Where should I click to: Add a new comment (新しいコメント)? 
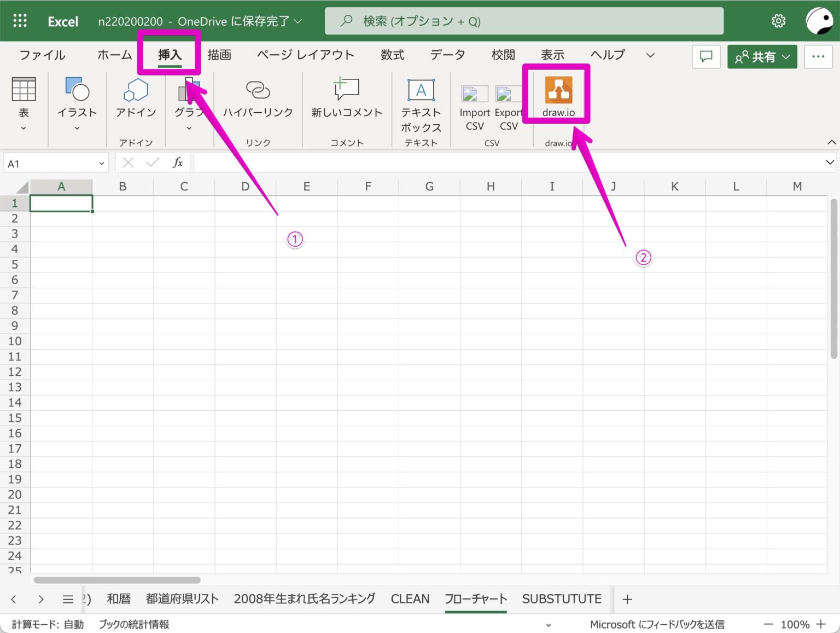point(346,90)
